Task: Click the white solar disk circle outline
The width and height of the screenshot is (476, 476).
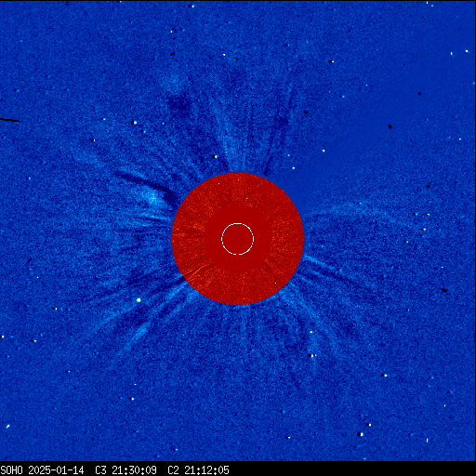Action: 237,239
